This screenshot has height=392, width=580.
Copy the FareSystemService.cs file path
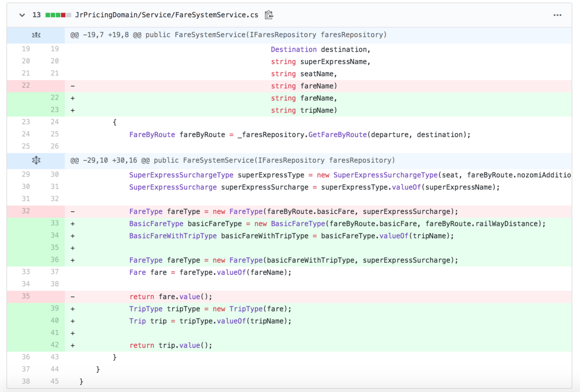(x=269, y=15)
